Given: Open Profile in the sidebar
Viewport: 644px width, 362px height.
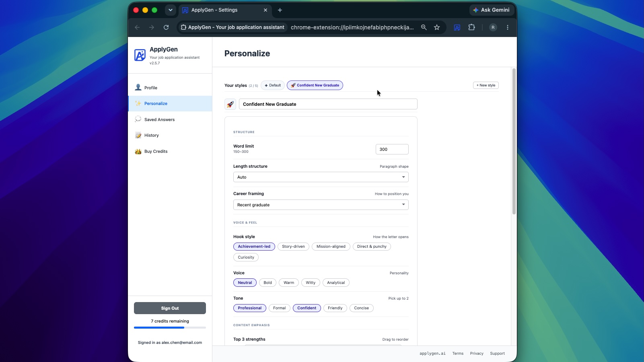Looking at the screenshot, I should tap(170, 88).
